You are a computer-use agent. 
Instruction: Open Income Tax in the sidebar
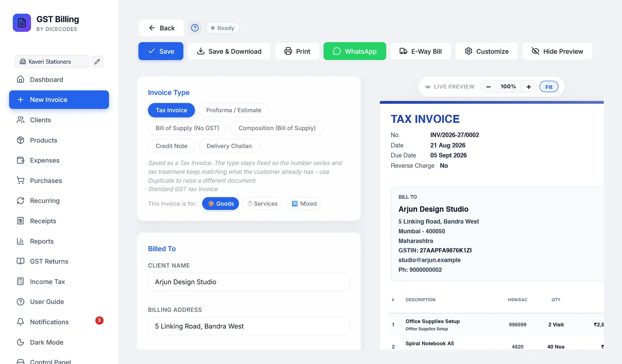[59, 282]
